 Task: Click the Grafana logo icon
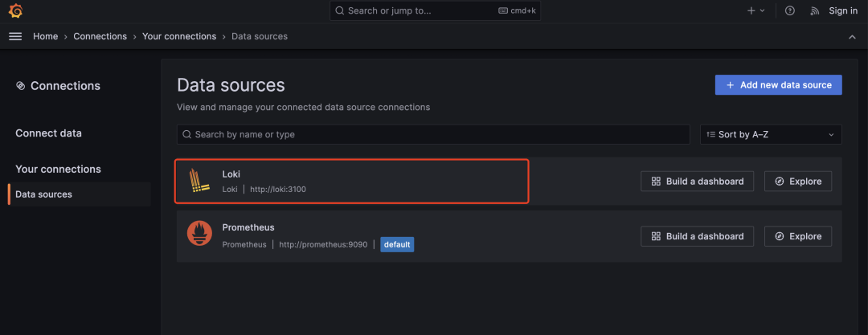coord(15,10)
